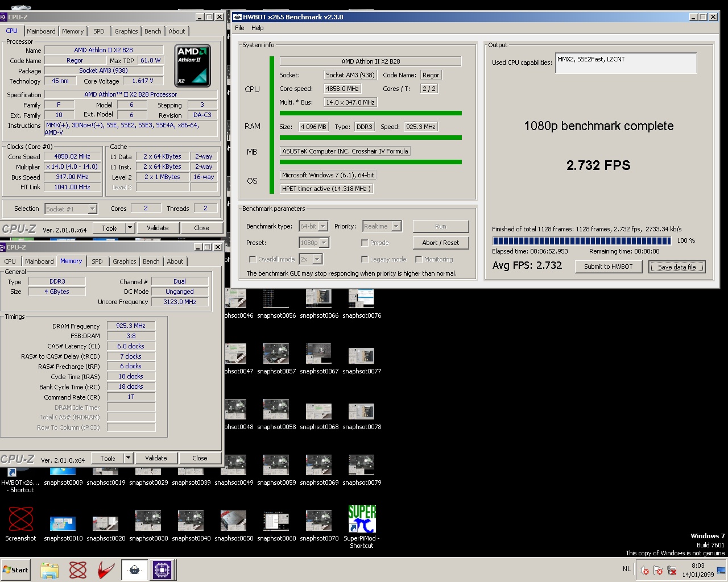Click the NL language indicator
This screenshot has width=728, height=582.
[x=626, y=568]
